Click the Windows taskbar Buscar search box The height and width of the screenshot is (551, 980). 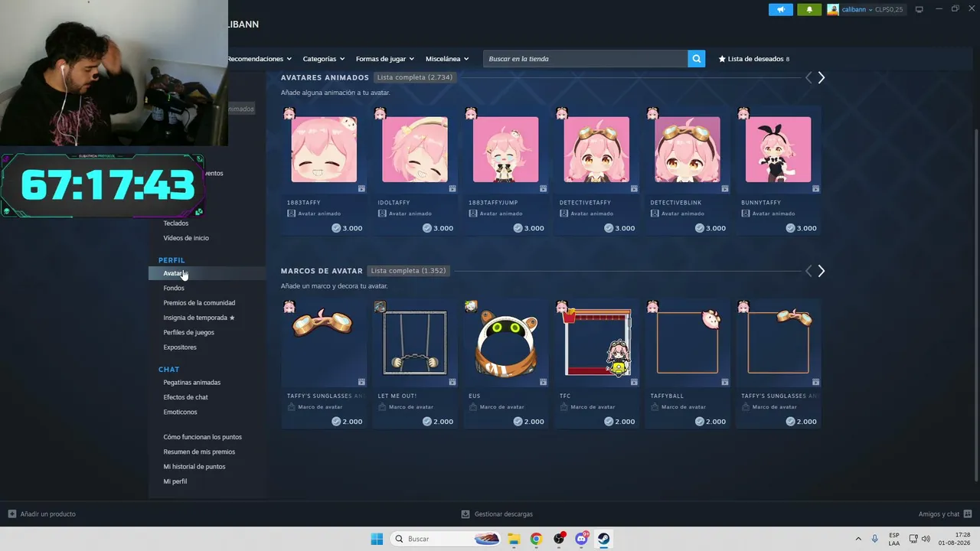pos(445,539)
